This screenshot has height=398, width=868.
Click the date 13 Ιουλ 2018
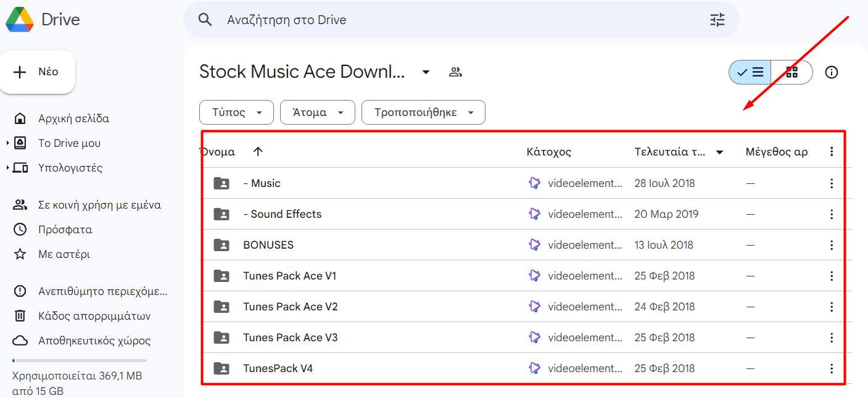pos(664,245)
